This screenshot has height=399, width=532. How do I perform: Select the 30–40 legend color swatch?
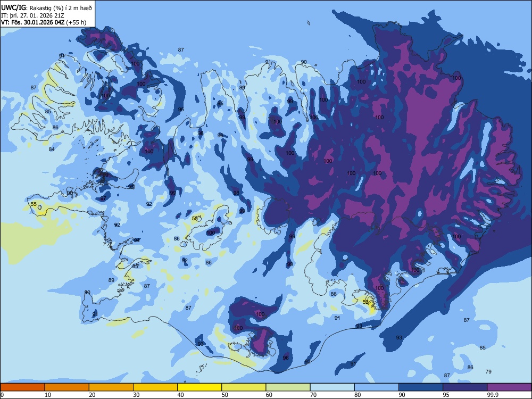[x=155, y=387]
